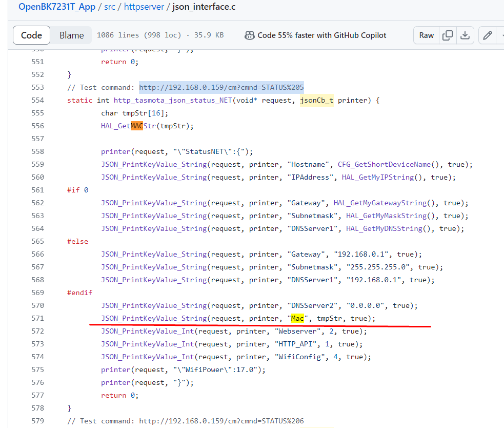Click the "HTTP_API" key string
Image resolution: width=504 pixels, height=428 pixels.
click(x=295, y=344)
